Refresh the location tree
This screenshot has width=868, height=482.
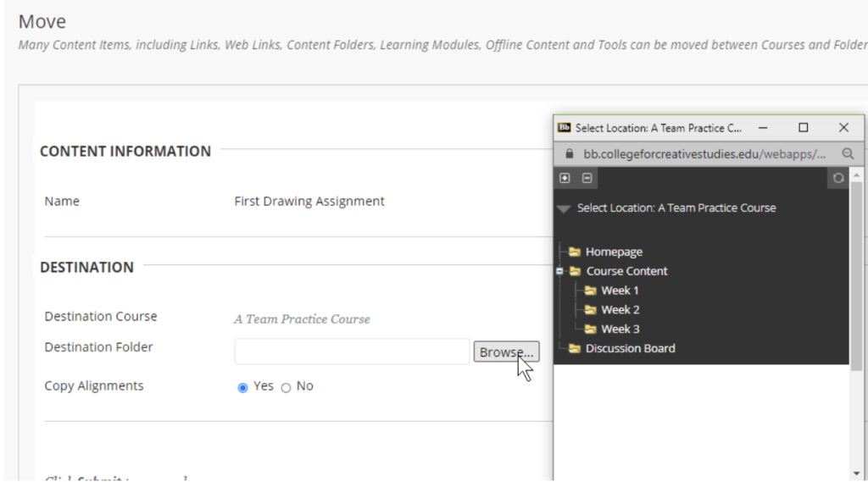pyautogui.click(x=838, y=178)
